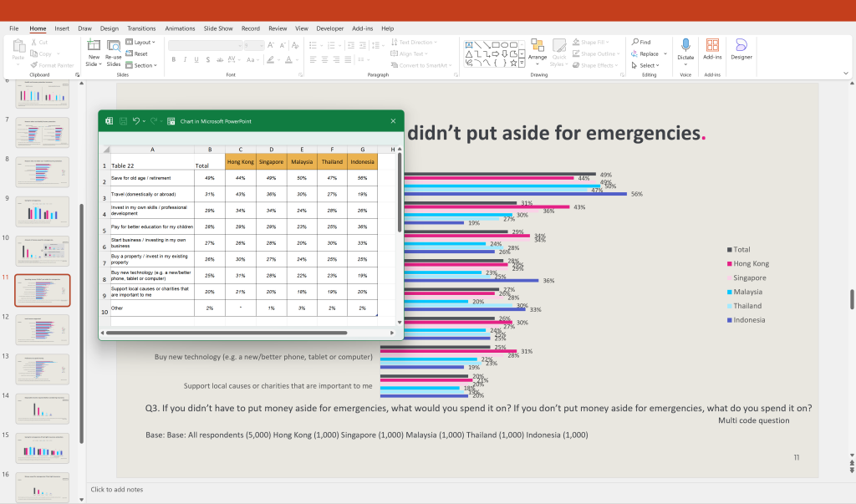The width and height of the screenshot is (856, 504).
Task: Select slide 9 thumbnail
Action: pyautogui.click(x=43, y=211)
